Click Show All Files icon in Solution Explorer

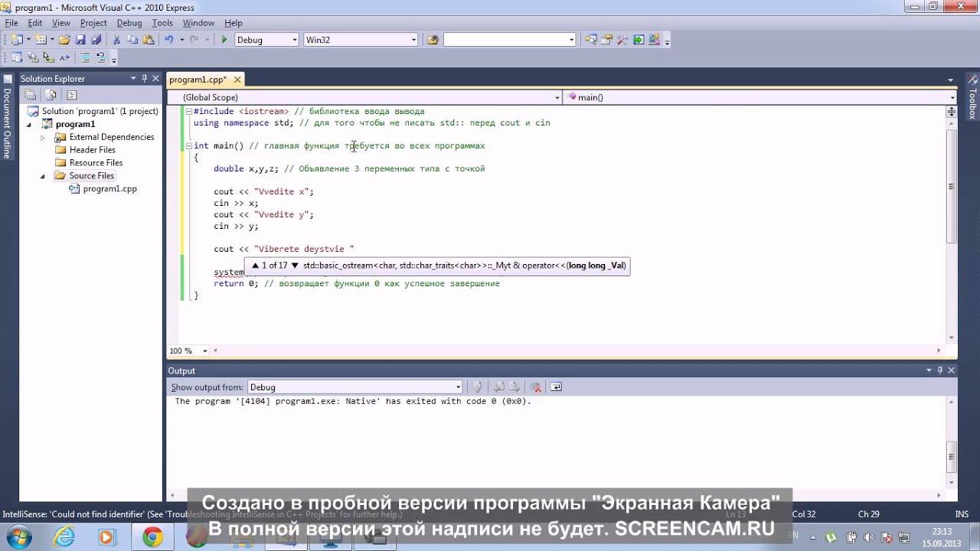pyautogui.click(x=51, y=95)
